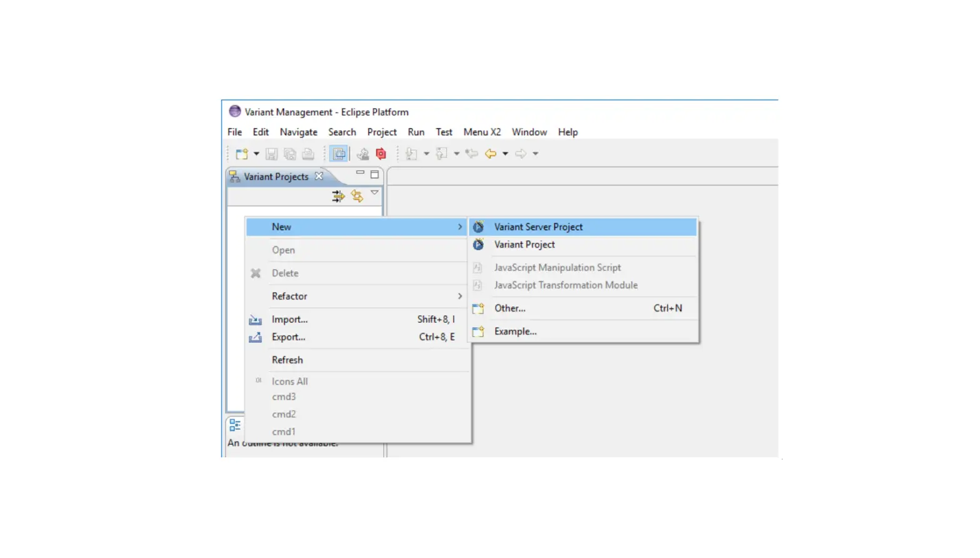980x558 pixels.
Task: Choose Refresh in the context menu
Action: point(356,360)
